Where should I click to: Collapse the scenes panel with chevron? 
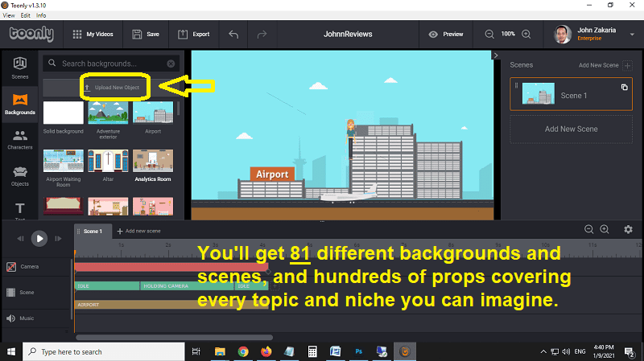tap(496, 55)
